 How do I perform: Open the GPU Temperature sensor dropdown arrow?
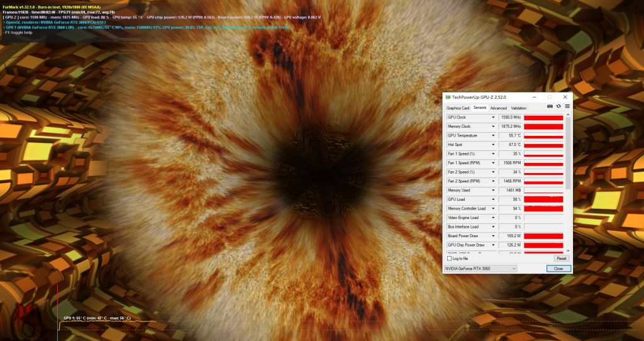493,136
